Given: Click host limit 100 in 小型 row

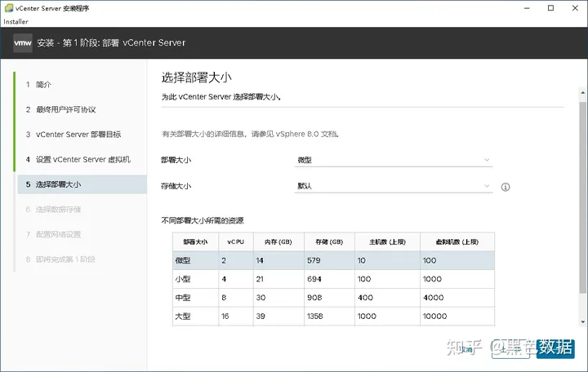Looking at the screenshot, I should coord(364,279).
